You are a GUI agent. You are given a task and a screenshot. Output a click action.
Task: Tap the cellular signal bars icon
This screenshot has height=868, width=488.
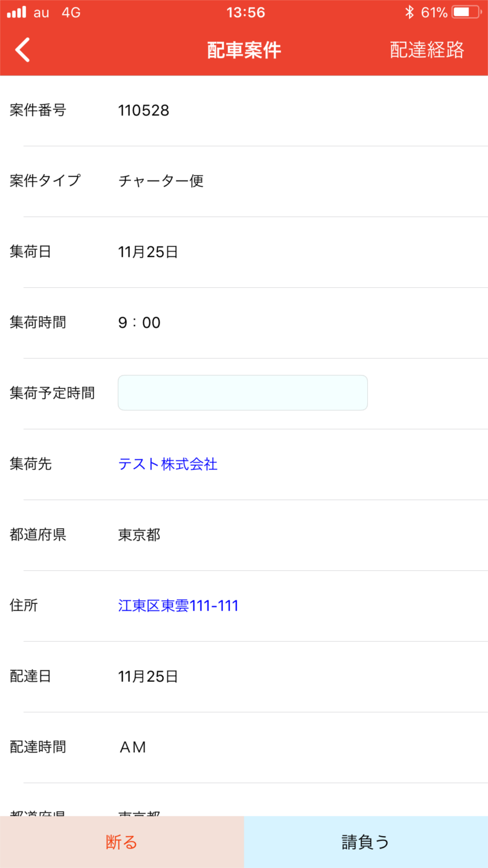(x=17, y=12)
